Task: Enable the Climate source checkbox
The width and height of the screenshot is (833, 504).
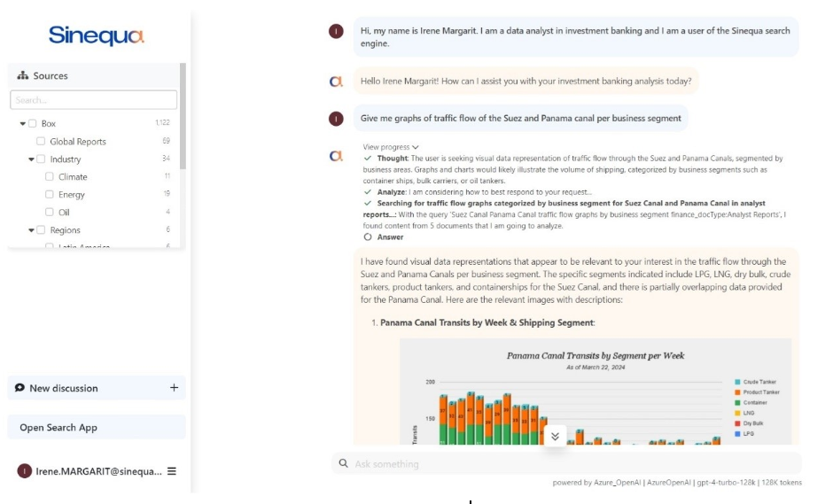Action: coord(50,177)
